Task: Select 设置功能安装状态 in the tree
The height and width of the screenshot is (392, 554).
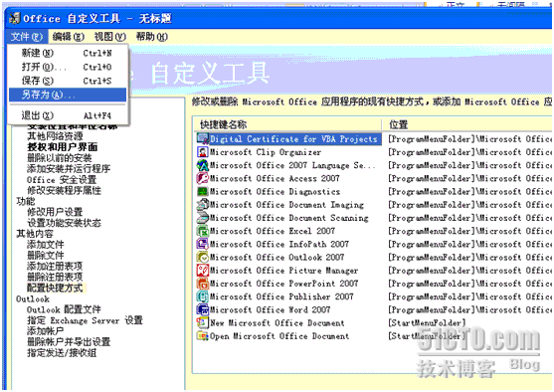Action: tap(64, 223)
